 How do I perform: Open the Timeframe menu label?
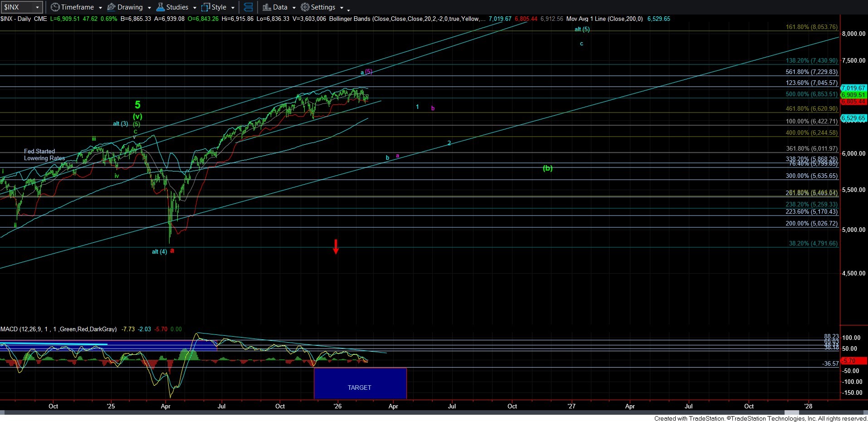[x=77, y=7]
